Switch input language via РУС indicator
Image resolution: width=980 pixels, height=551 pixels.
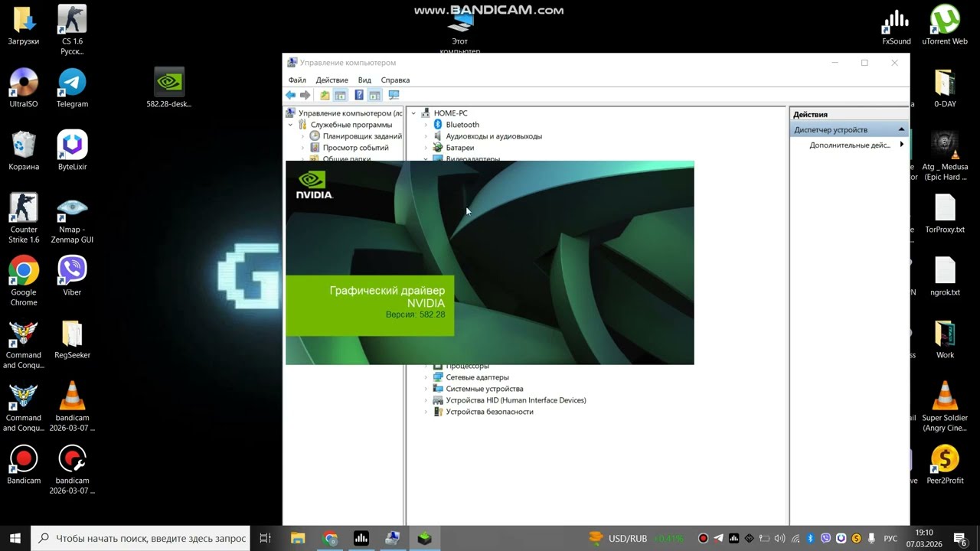pyautogui.click(x=890, y=539)
